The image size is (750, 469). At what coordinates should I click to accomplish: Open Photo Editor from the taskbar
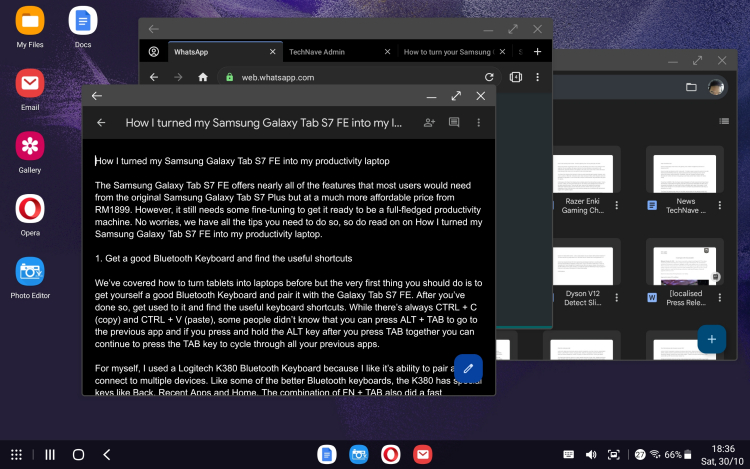359,455
